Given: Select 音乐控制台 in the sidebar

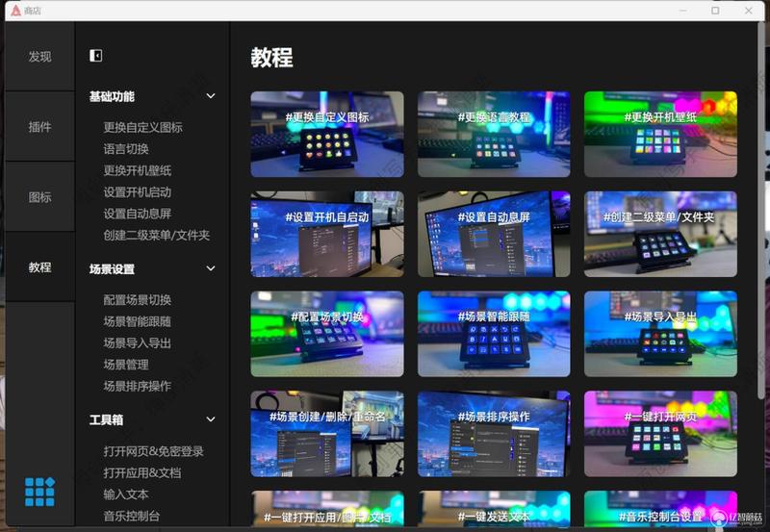Looking at the screenshot, I should click(132, 517).
